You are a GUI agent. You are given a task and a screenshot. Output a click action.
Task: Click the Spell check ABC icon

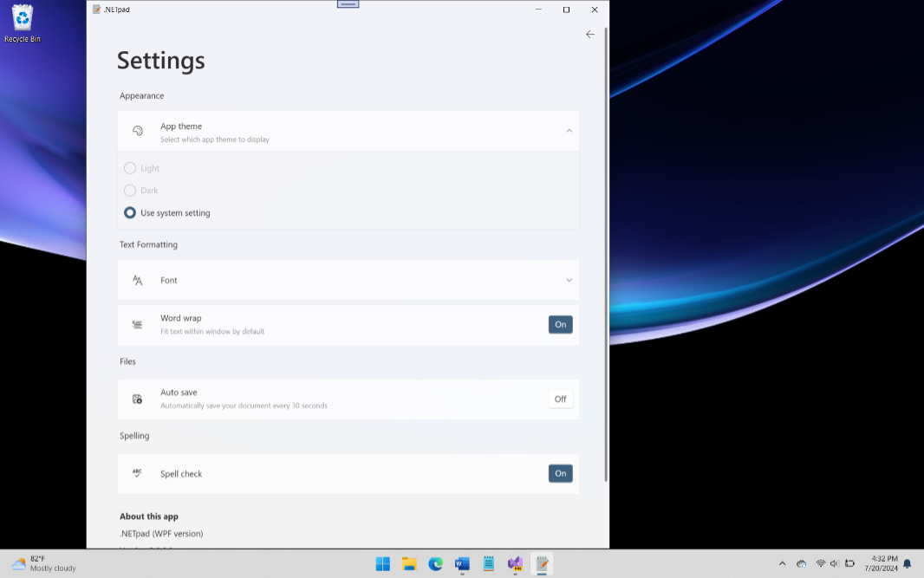click(137, 473)
